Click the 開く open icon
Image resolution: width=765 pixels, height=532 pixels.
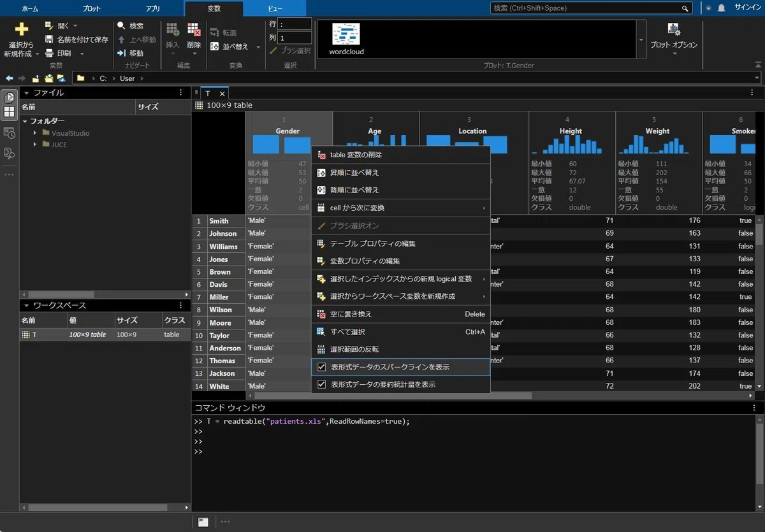50,25
